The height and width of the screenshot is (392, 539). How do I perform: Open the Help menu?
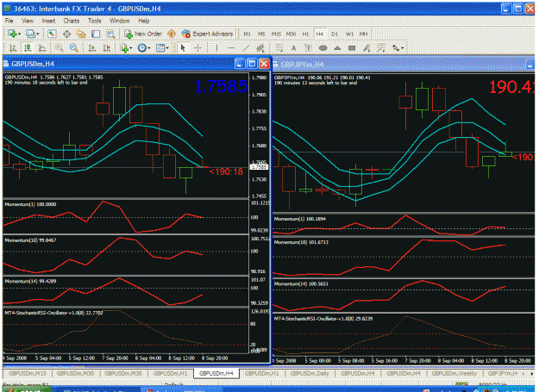tap(144, 21)
